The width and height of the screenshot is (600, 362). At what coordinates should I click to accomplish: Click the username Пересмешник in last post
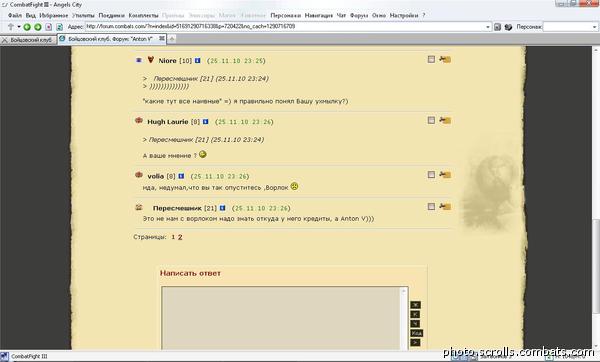pos(177,208)
